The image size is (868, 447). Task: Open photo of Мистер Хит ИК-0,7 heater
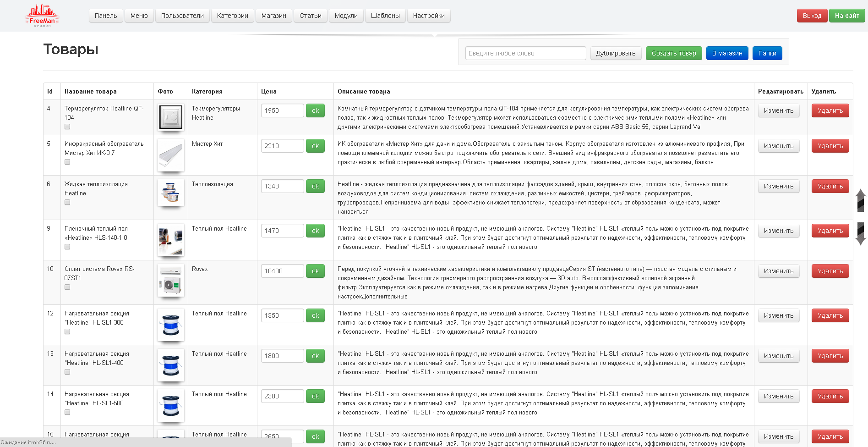[x=171, y=155]
